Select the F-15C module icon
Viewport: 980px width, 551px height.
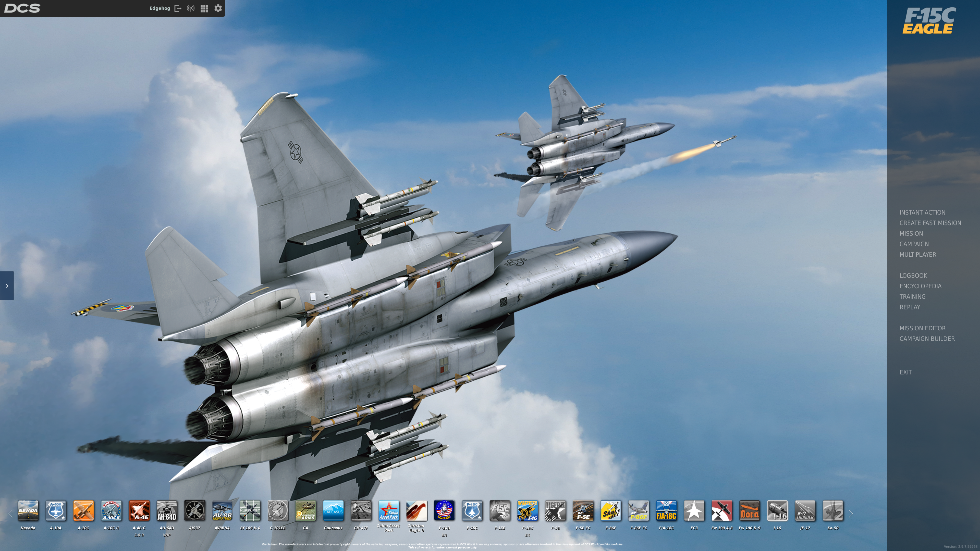click(x=472, y=510)
